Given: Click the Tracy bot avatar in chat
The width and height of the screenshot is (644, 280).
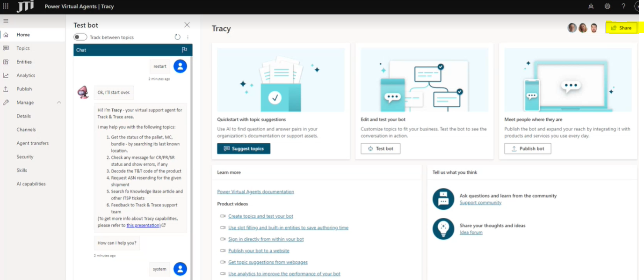Looking at the screenshot, I should pos(83,92).
